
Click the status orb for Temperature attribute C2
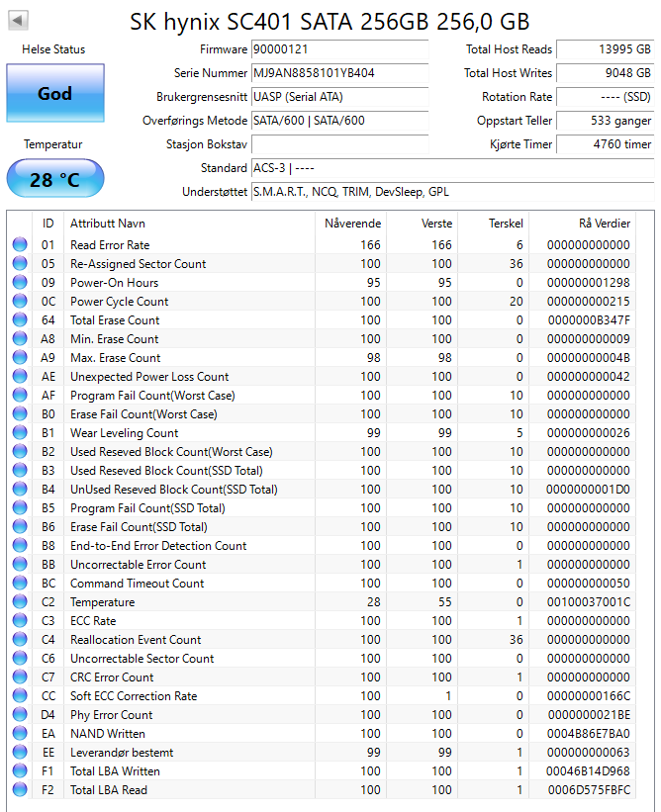tap(20, 601)
